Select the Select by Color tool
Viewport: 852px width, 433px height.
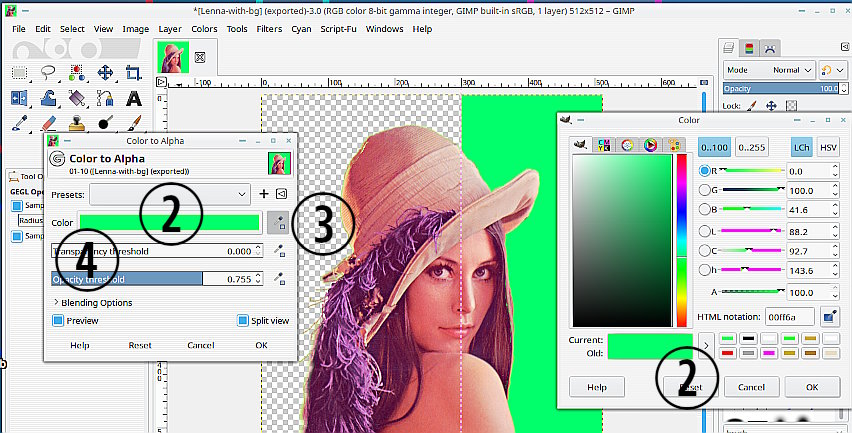click(77, 72)
